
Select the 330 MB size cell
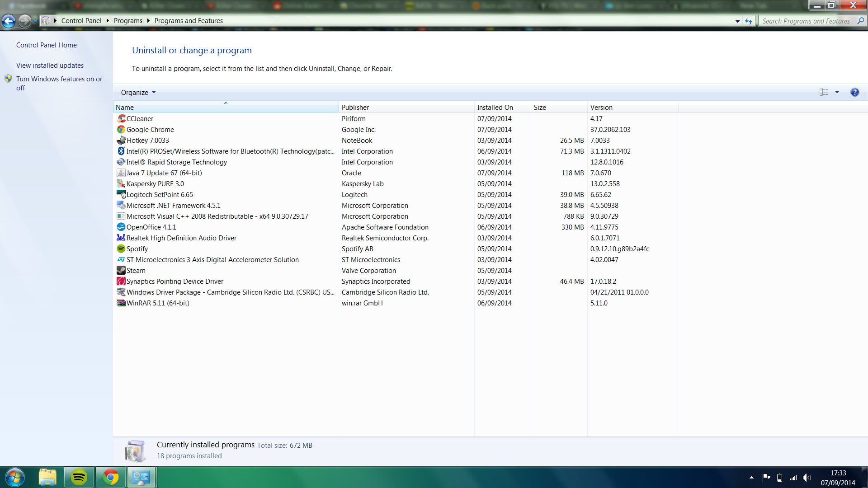[x=572, y=227]
